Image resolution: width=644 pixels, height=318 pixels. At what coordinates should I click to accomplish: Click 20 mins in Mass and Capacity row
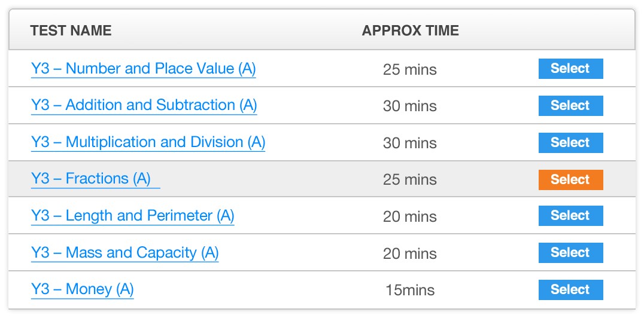pos(410,253)
